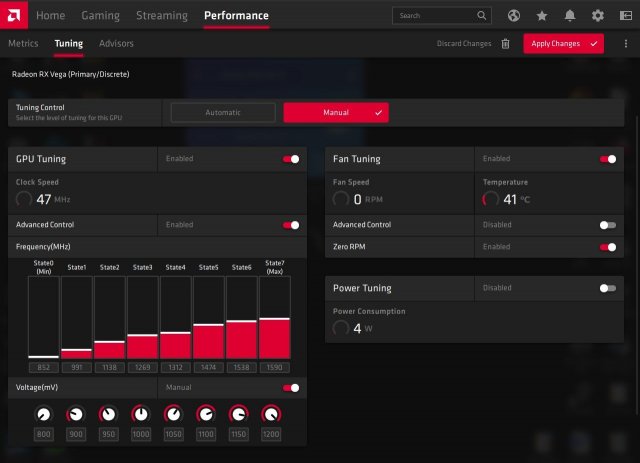Open notifications bell icon
640x463 pixels.
point(570,16)
